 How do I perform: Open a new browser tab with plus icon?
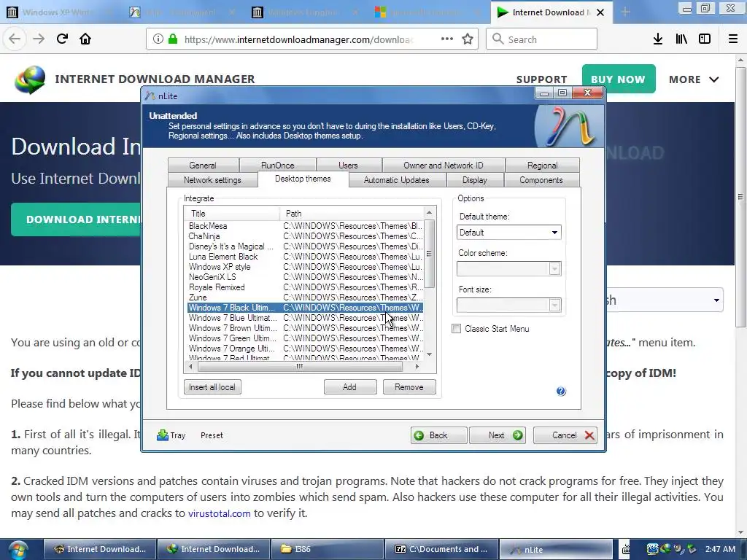click(625, 12)
